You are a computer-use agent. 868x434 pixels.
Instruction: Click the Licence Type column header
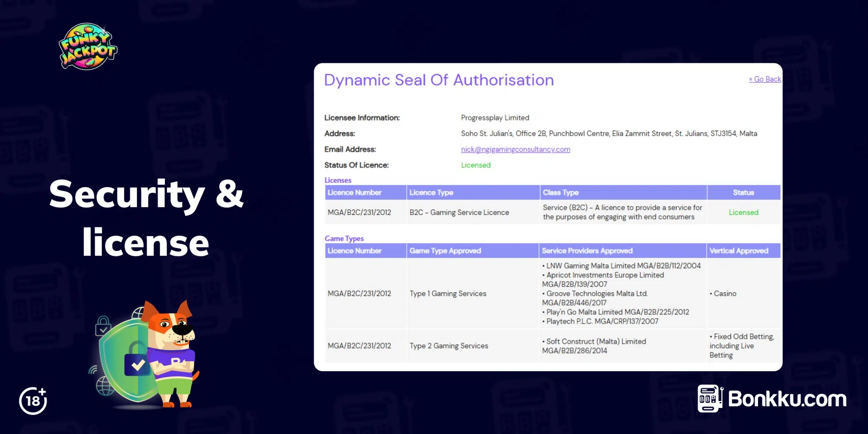[x=473, y=193]
